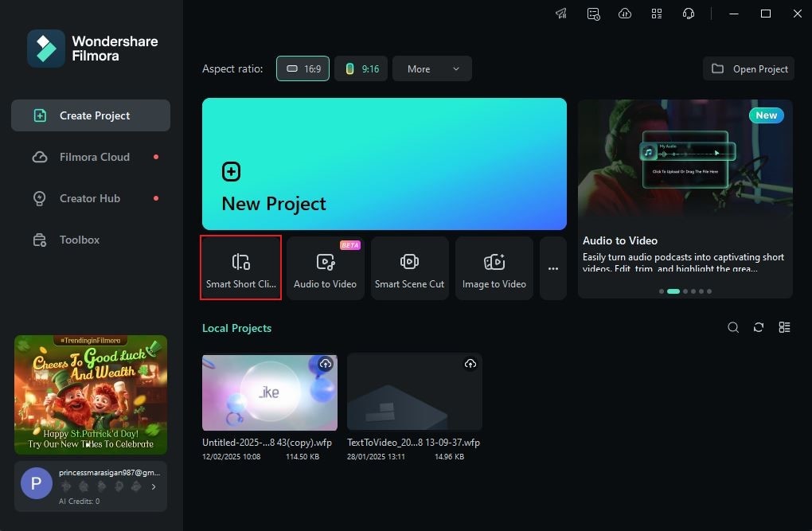Viewport: 812px width, 531px height.
Task: Click the first membership badge icon under email
Action: 66,486
